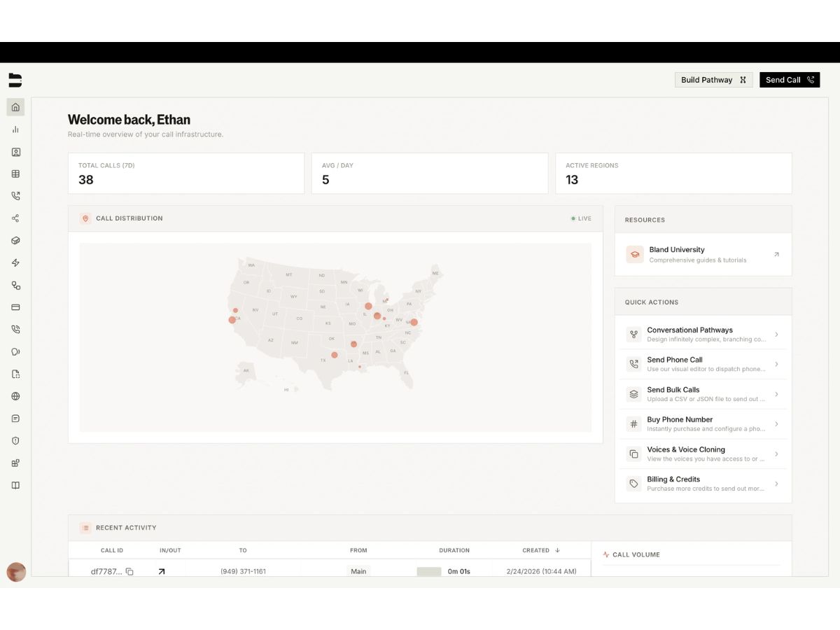The image size is (840, 630).
Task: Open the user avatar profile picture
Action: (x=16, y=572)
